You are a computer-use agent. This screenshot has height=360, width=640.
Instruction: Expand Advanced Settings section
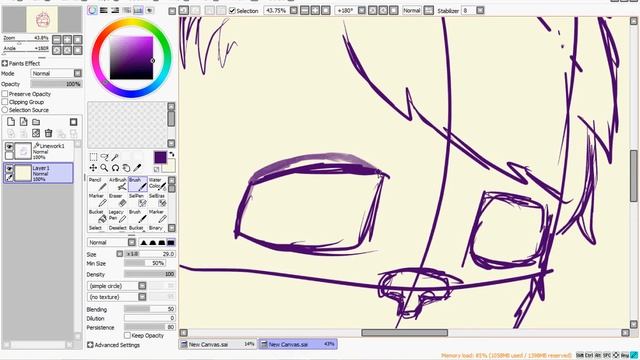(90, 345)
